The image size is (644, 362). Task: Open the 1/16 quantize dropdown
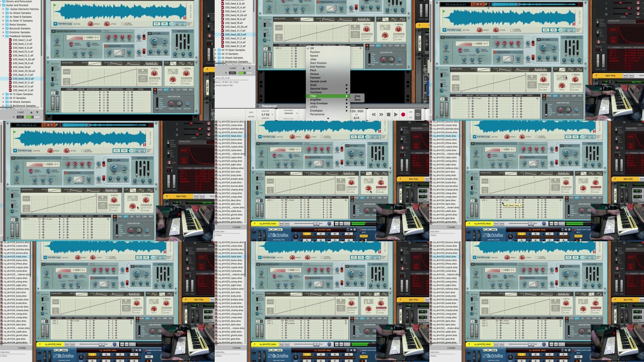[x=267, y=115]
